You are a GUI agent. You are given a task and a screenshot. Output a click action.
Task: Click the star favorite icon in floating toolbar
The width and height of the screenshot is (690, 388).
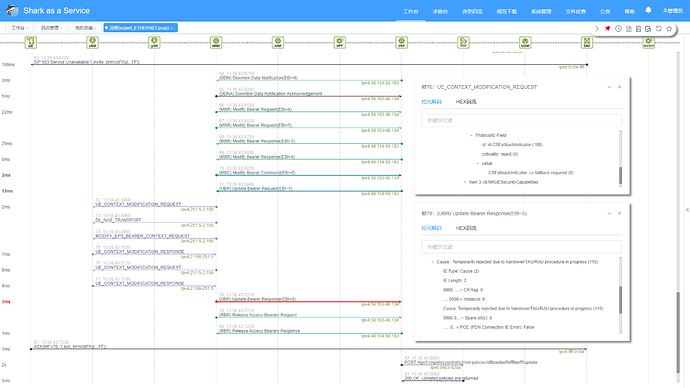[x=669, y=29]
